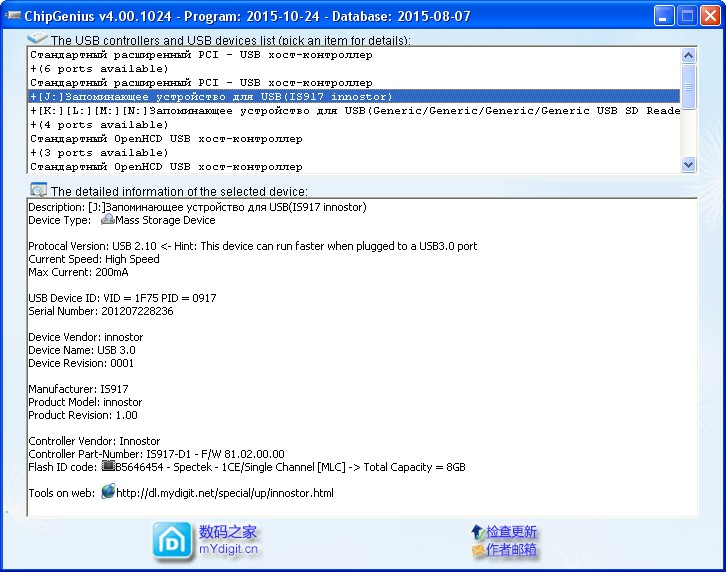The image size is (726, 572).
Task: Open the mYdigit house logo icon
Action: pyautogui.click(x=172, y=540)
